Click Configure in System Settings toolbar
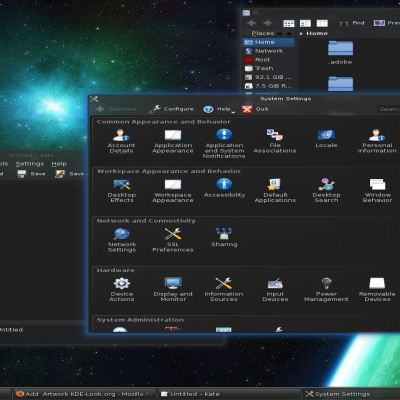Image resolution: width=400 pixels, height=400 pixels. 171,109
